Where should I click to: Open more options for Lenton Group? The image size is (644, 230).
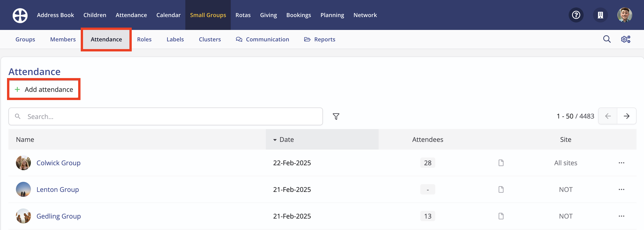621,189
